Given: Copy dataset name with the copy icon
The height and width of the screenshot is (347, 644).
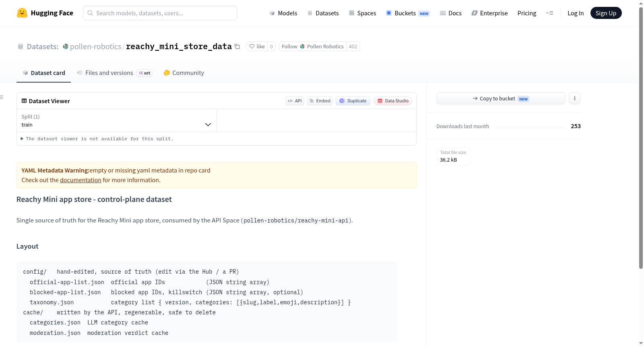Looking at the screenshot, I should [x=237, y=46].
